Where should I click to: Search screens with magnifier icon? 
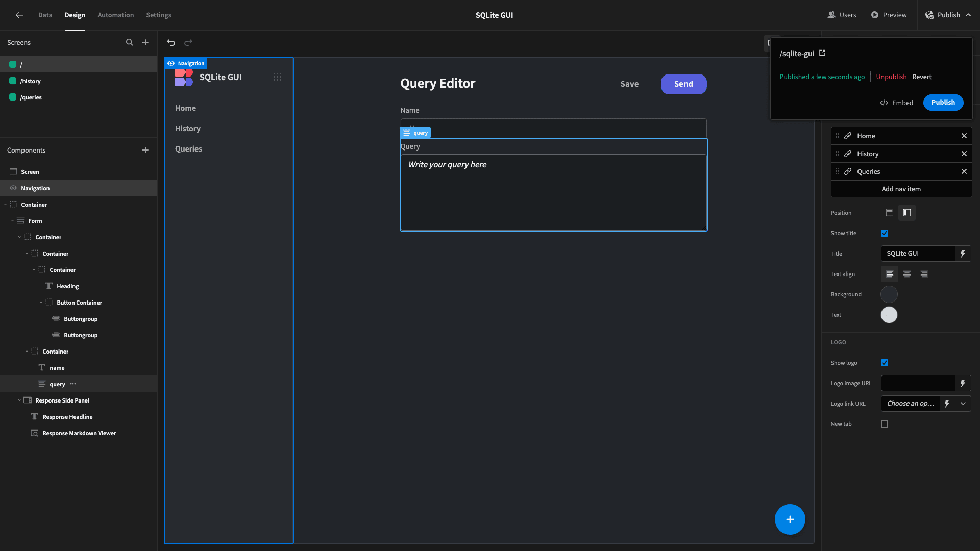tap(130, 43)
